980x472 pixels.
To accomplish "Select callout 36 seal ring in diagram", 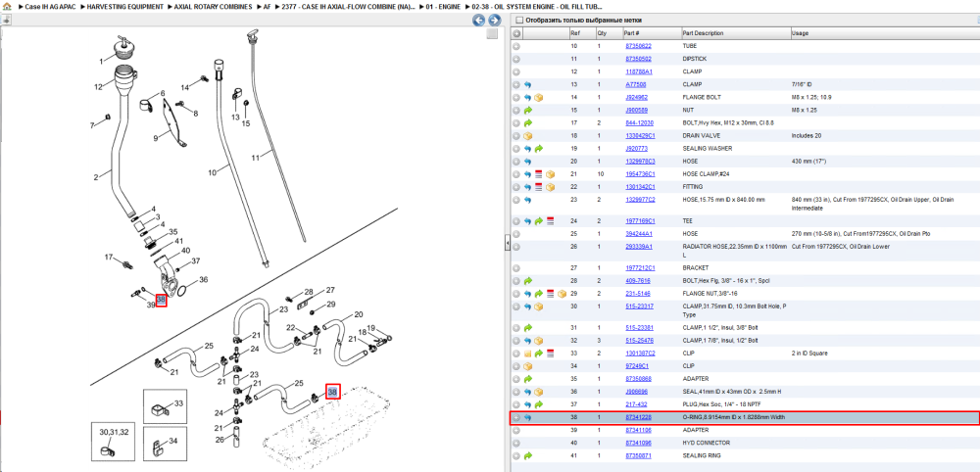I will 203,280.
